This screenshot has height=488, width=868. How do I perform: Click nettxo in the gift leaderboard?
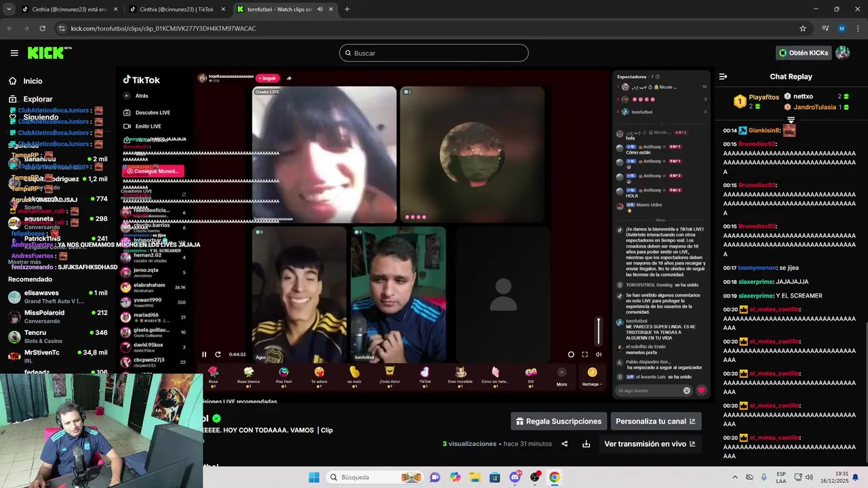(x=803, y=96)
